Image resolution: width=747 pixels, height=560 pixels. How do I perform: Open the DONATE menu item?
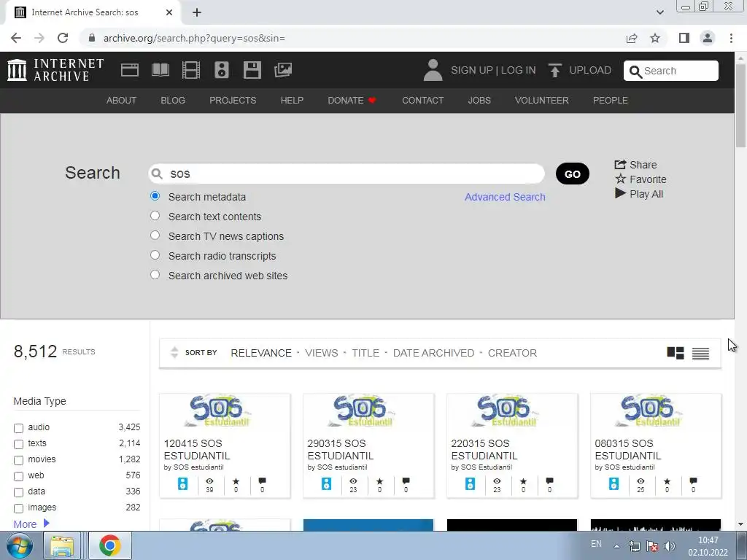(352, 101)
